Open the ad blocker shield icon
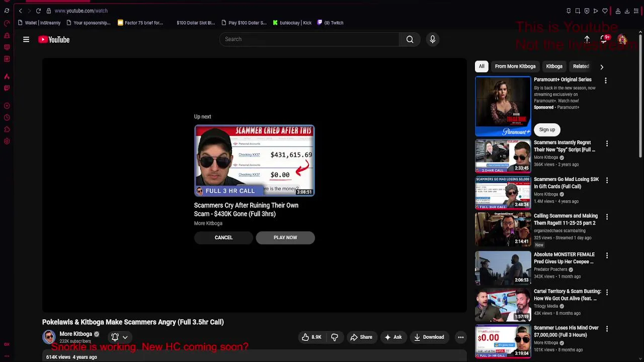 click(x=587, y=11)
